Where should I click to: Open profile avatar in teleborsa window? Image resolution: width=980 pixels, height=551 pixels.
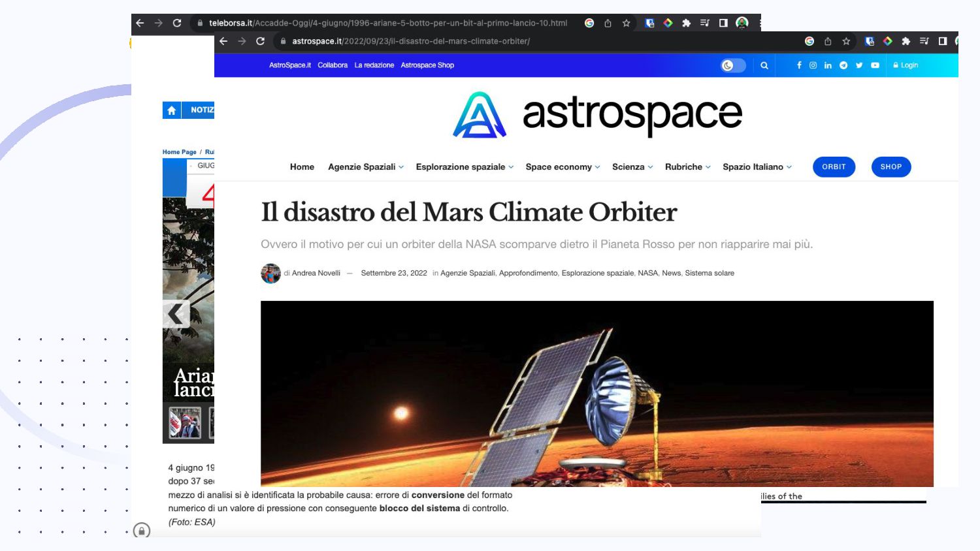click(742, 23)
